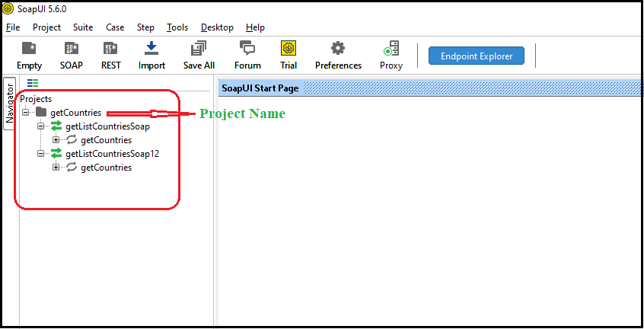Expand getCountries operation under getListCountriesSoap

[56, 140]
